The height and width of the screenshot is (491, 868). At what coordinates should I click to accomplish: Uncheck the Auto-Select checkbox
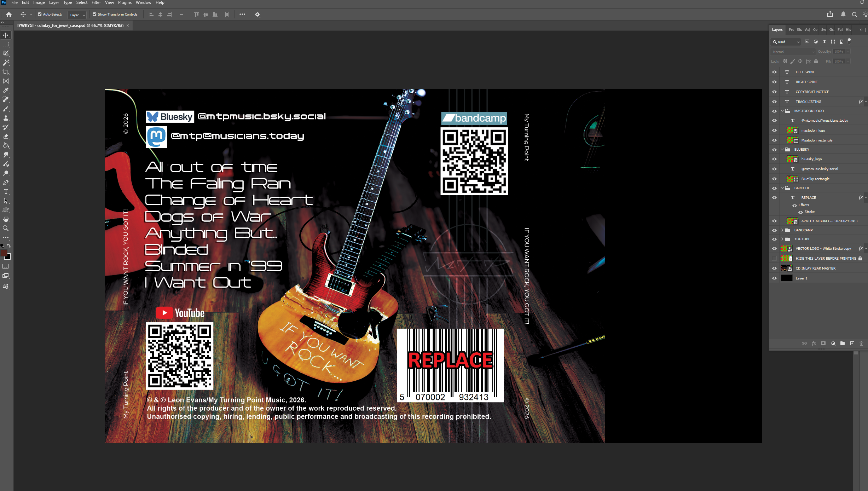tap(40, 15)
